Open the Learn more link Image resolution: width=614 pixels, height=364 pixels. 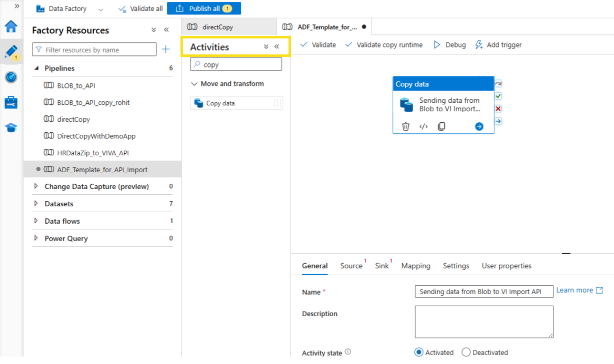(x=574, y=290)
